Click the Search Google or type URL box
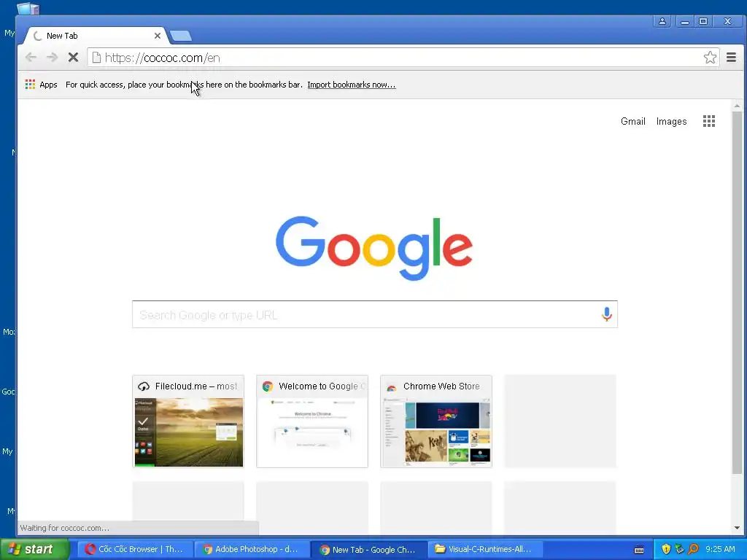747x560 pixels. [374, 314]
